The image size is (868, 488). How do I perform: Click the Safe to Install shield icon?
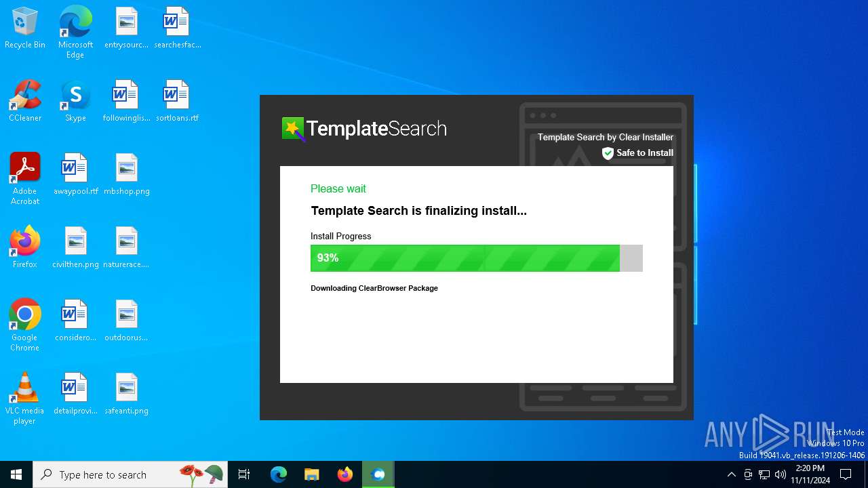(608, 153)
